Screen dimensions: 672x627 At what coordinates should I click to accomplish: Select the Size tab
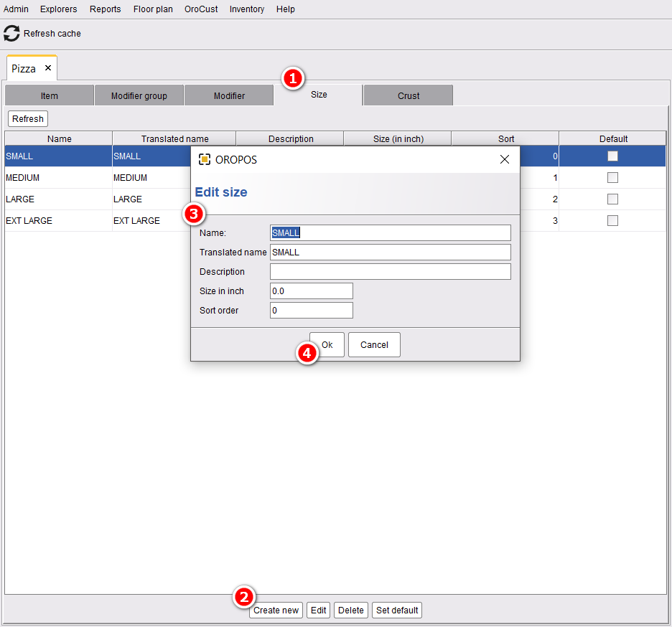pyautogui.click(x=319, y=95)
